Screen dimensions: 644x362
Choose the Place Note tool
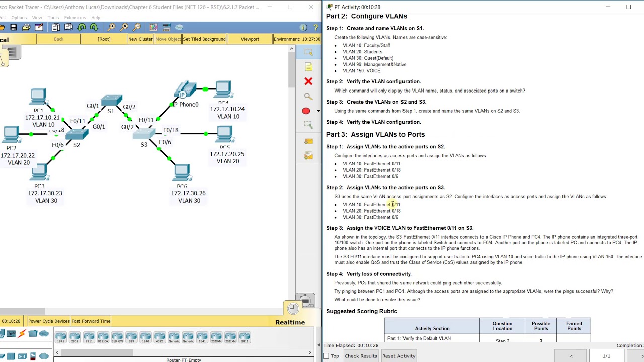pos(308,67)
